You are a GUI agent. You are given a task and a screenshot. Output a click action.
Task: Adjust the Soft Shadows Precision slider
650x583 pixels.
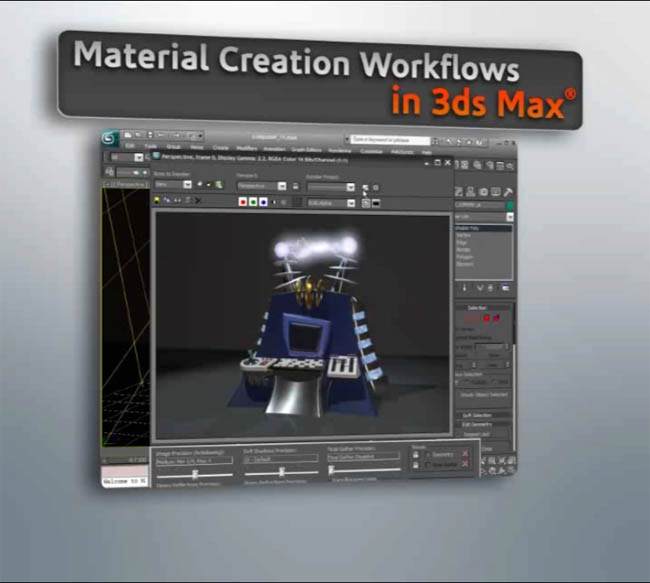pyautogui.click(x=281, y=471)
